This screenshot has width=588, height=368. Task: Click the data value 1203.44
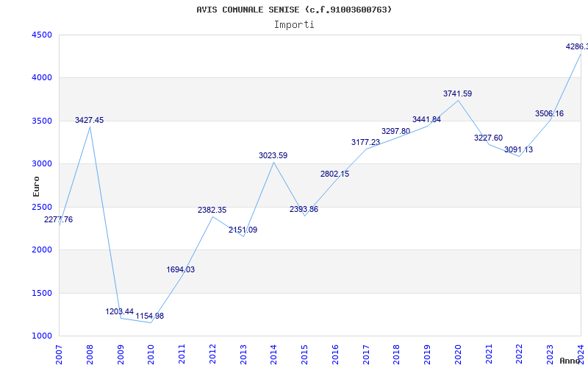tap(120, 311)
